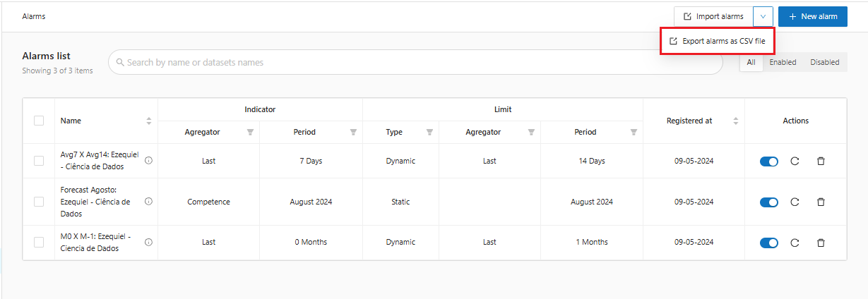Click the reload icon for Avg7 X Avg14 alarm
Screen dimensions: 868x299
click(795, 161)
